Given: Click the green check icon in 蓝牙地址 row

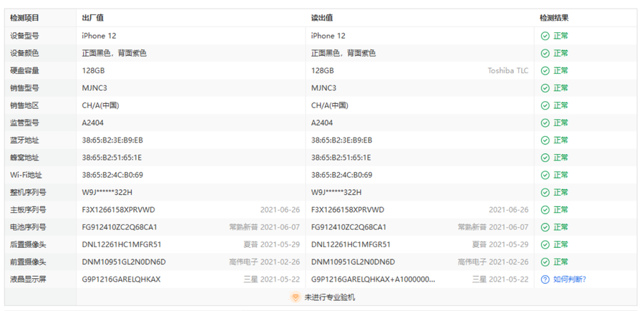Looking at the screenshot, I should point(545,140).
